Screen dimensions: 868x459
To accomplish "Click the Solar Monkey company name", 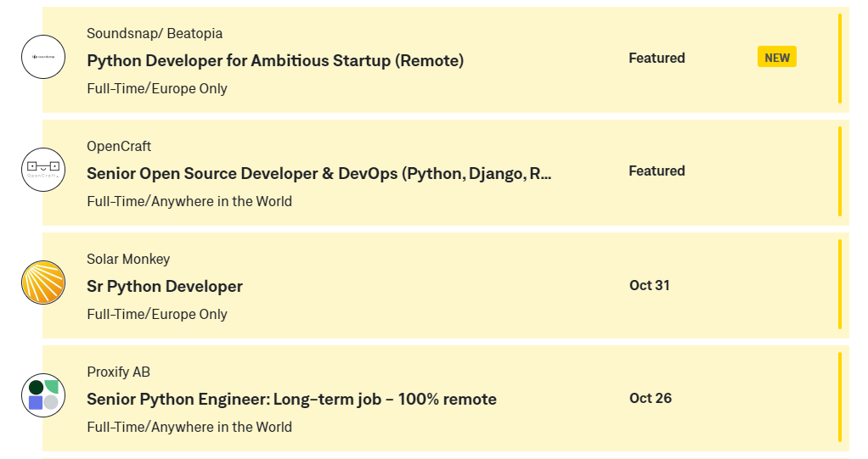I will pyautogui.click(x=128, y=259).
